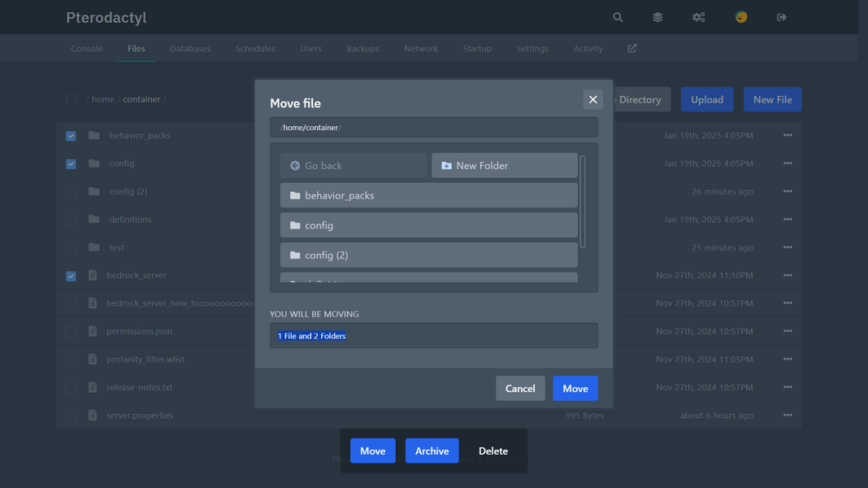Select config destination in Move dialog
The width and height of the screenshot is (868, 488).
click(428, 225)
